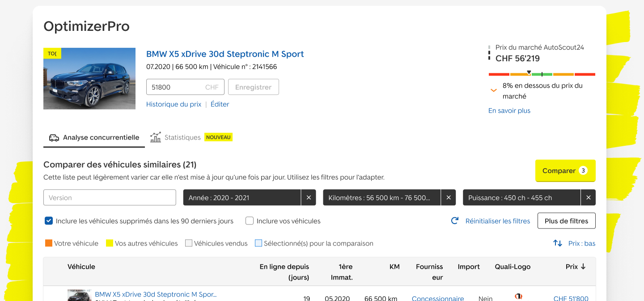Remove the Puissance 450 ch - 455 ch filter
Viewport: 644px width, 301px height.
[588, 198]
